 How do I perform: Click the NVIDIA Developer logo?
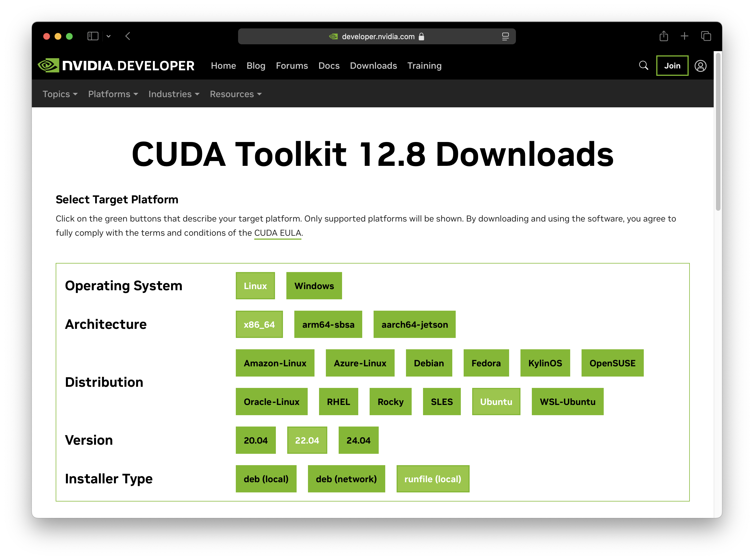116,65
